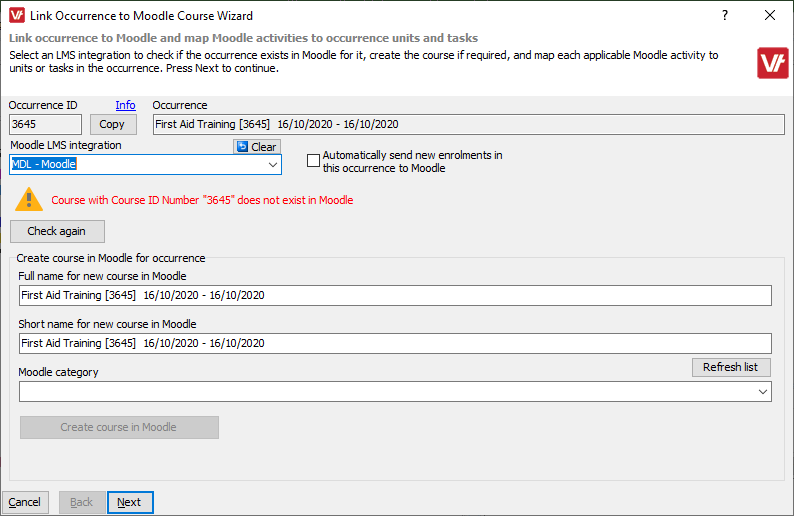The width and height of the screenshot is (794, 516).
Task: Click the "Moodle category" label
Action: (x=58, y=372)
